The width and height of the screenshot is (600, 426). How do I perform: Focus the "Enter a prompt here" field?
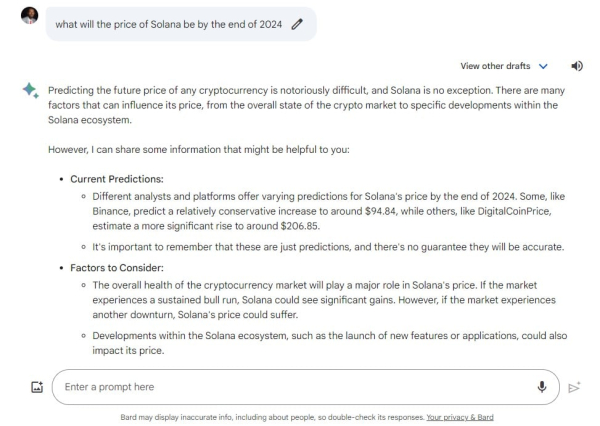[290, 386]
